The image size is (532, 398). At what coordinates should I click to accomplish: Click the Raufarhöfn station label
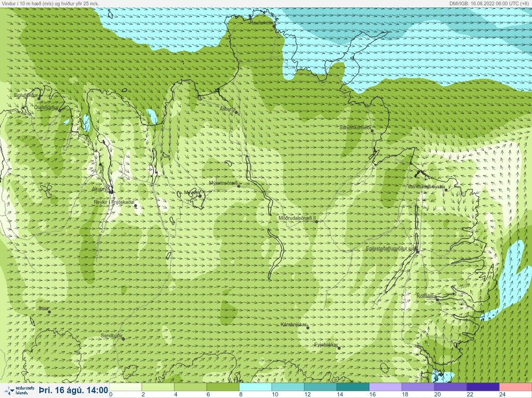click(261, 23)
